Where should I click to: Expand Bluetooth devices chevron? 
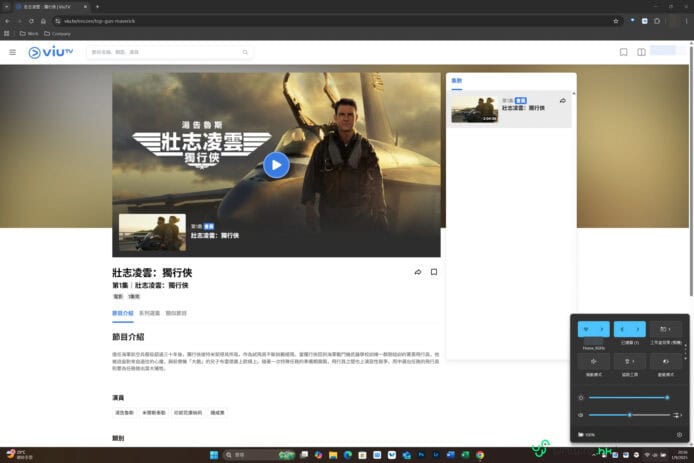[x=638, y=329]
